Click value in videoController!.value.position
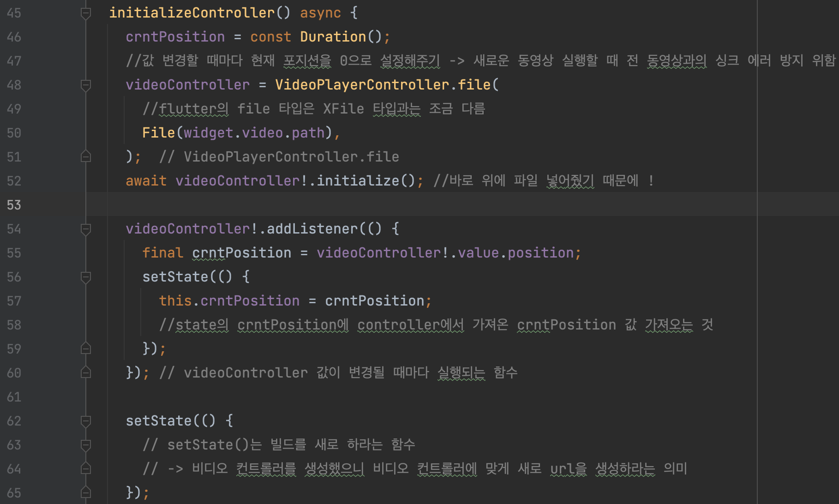Viewport: 839px width, 504px height. click(x=479, y=253)
